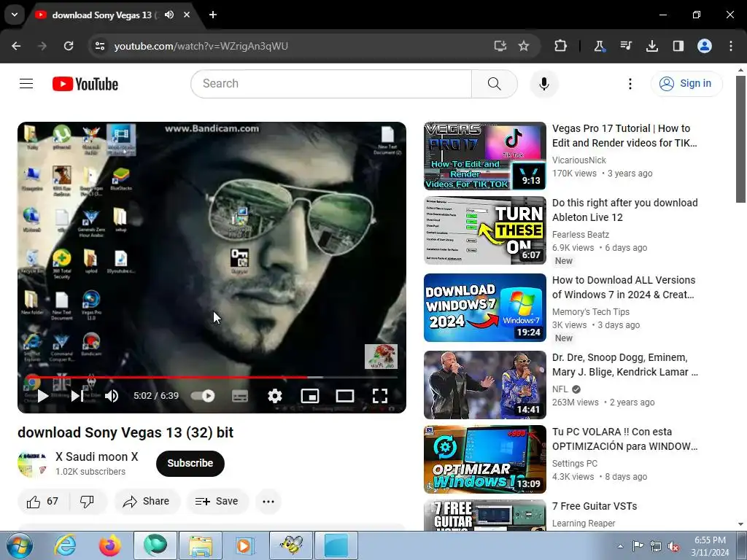Click the X Saudi moon X avatar
The height and width of the screenshot is (560, 747).
point(32,463)
